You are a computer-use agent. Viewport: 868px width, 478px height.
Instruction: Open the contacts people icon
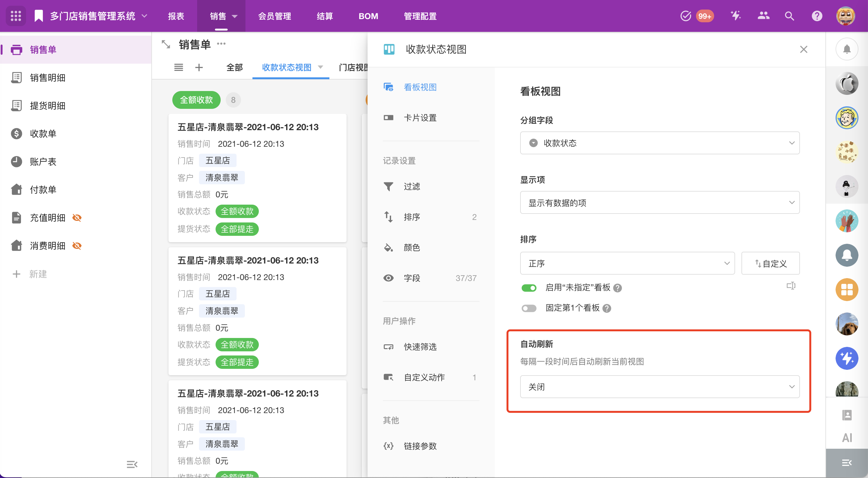pos(763,16)
